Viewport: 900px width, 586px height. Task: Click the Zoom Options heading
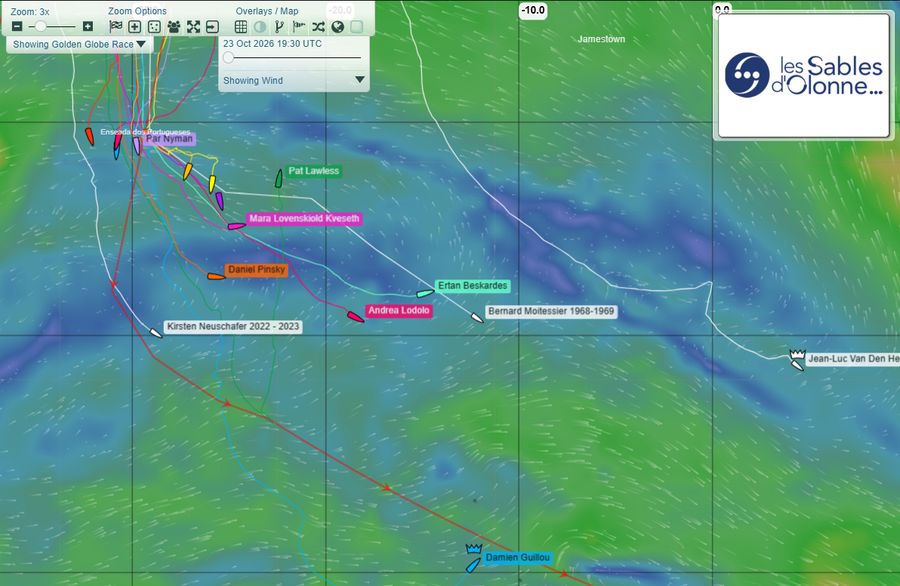tap(137, 11)
